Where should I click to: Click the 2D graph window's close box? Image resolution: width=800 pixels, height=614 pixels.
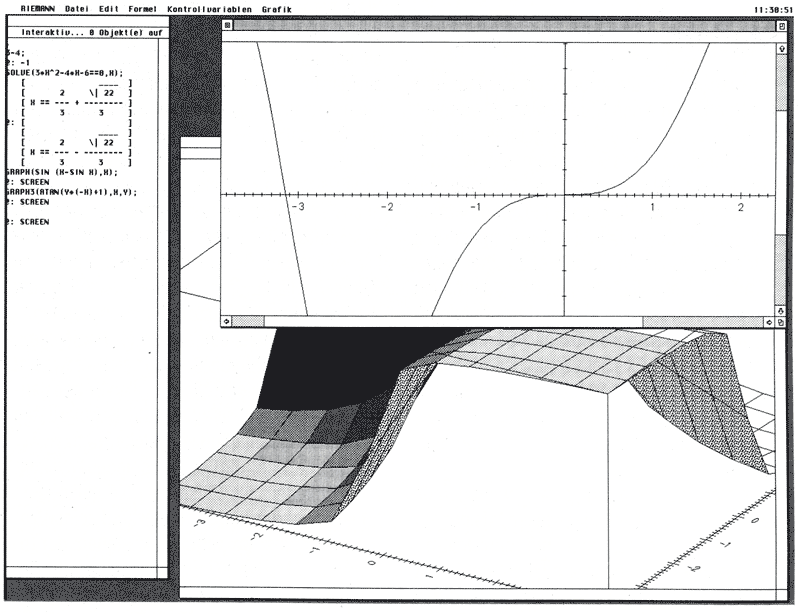227,26
